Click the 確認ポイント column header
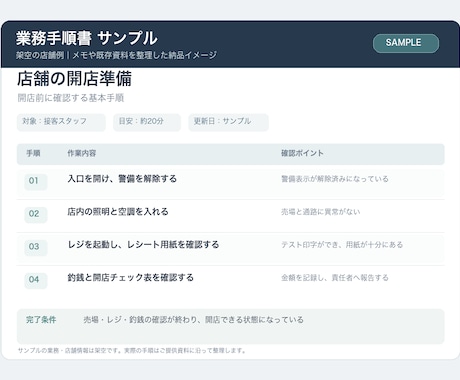This screenshot has width=460, height=380. pos(302,153)
